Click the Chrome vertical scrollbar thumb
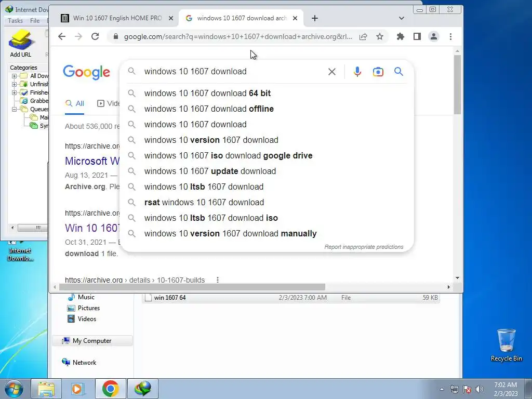This screenshot has height=399, width=532. [x=457, y=85]
